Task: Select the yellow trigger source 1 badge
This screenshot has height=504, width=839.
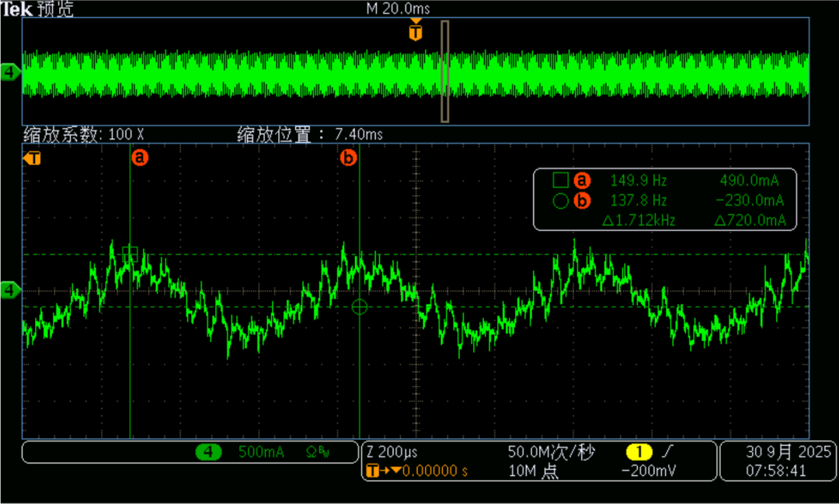Action: pyautogui.click(x=641, y=452)
